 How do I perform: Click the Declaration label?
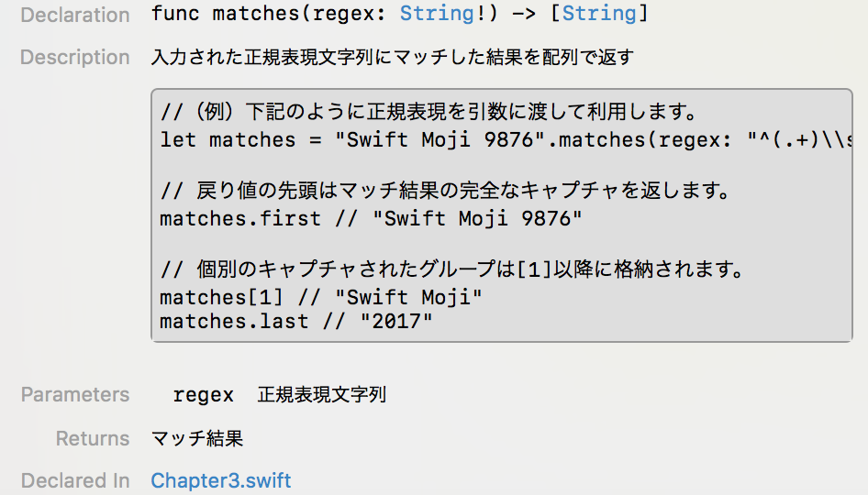pyautogui.click(x=75, y=15)
